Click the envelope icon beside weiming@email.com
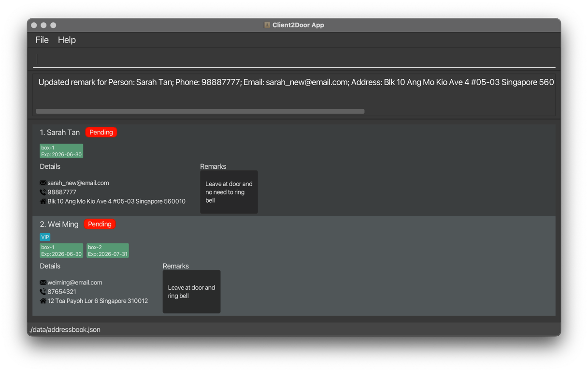Viewport: 588px width, 372px height. point(43,283)
